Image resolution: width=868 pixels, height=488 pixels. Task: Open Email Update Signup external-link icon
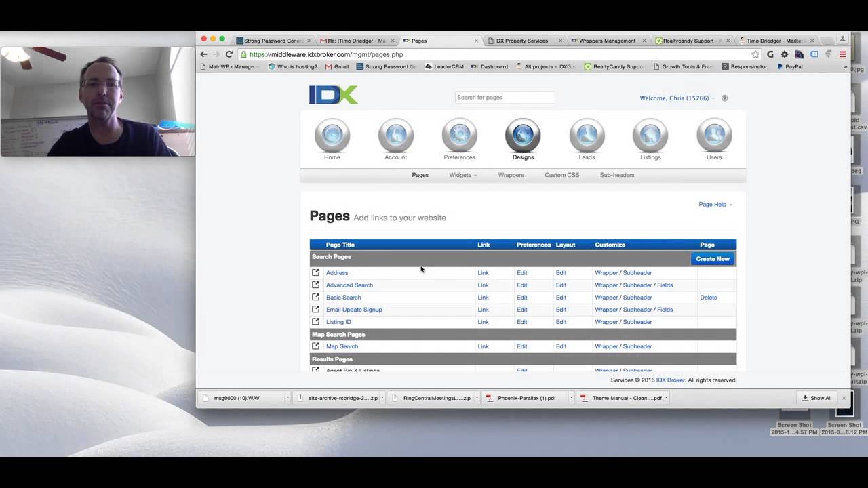315,309
